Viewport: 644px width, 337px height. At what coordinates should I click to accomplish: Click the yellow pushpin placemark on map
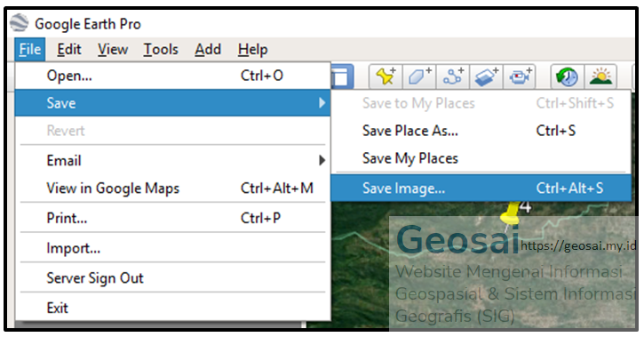(511, 214)
